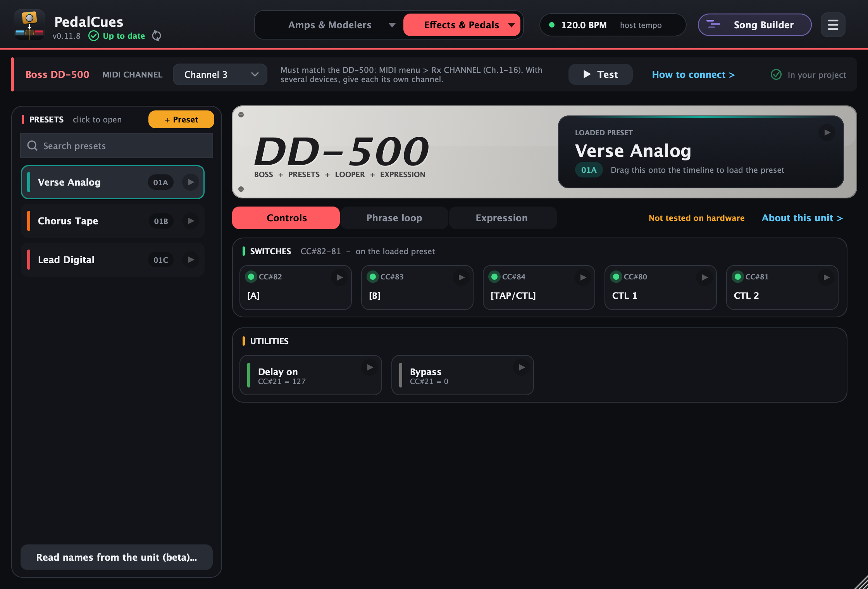Click the Test button
The width and height of the screenshot is (868, 589).
(x=600, y=74)
